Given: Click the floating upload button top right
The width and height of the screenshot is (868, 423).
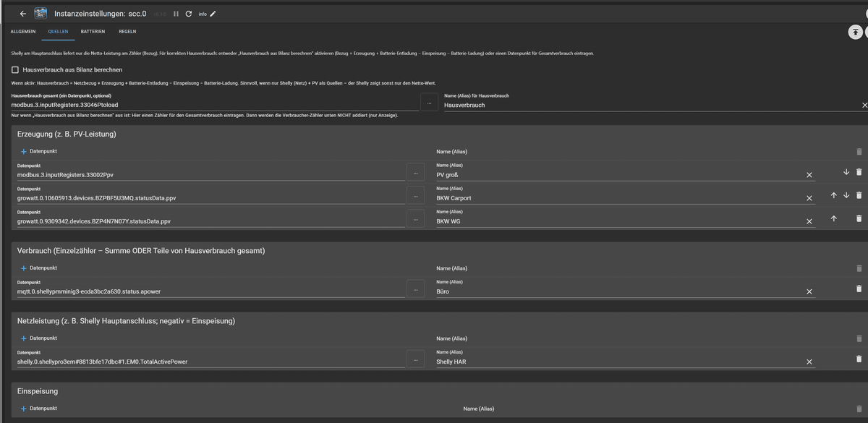Looking at the screenshot, I should 856,32.
